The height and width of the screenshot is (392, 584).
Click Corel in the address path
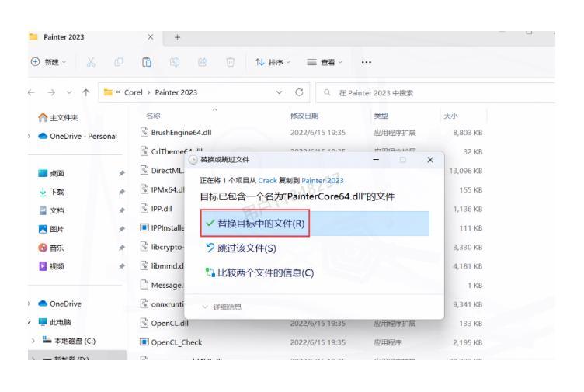click(134, 92)
